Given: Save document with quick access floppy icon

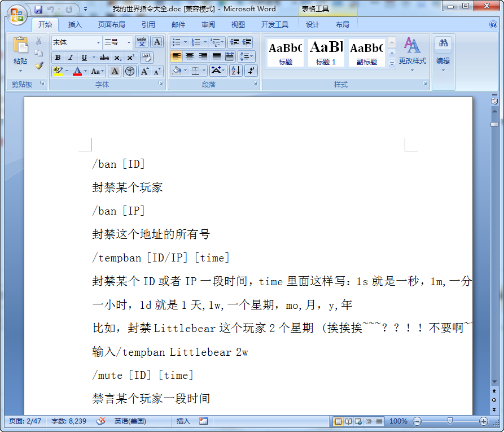Looking at the screenshot, I should (38, 10).
